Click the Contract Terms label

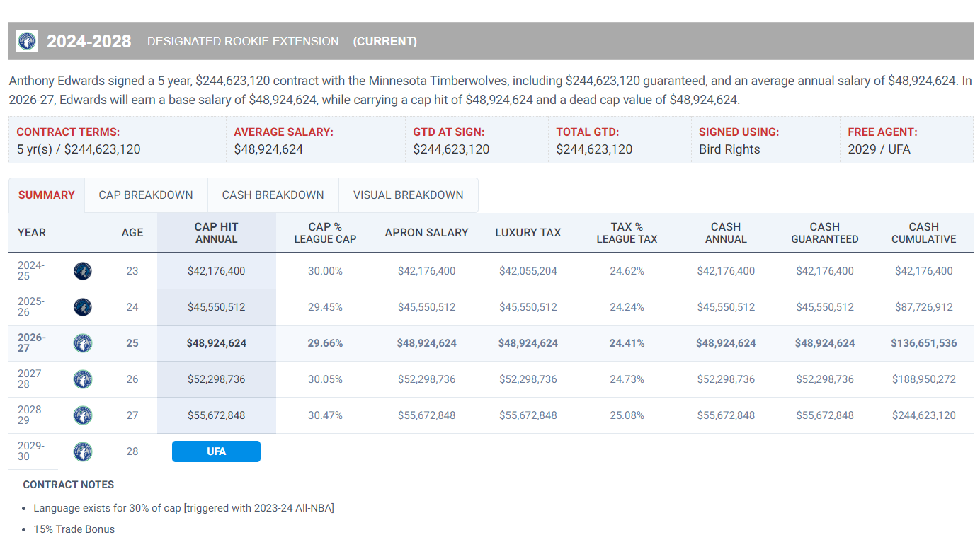click(x=69, y=132)
